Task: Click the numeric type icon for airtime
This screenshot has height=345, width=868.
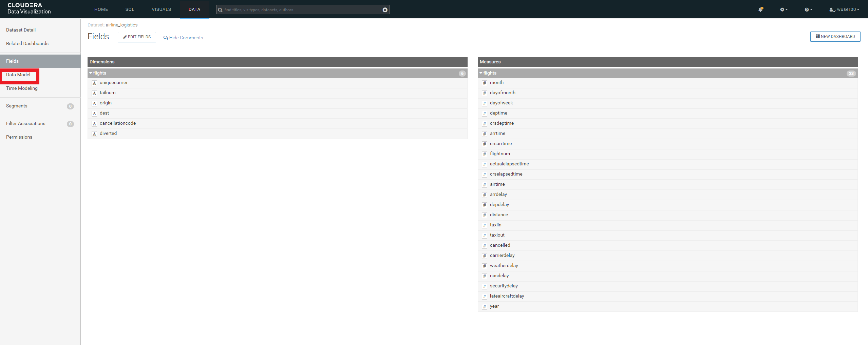Action: tap(485, 185)
